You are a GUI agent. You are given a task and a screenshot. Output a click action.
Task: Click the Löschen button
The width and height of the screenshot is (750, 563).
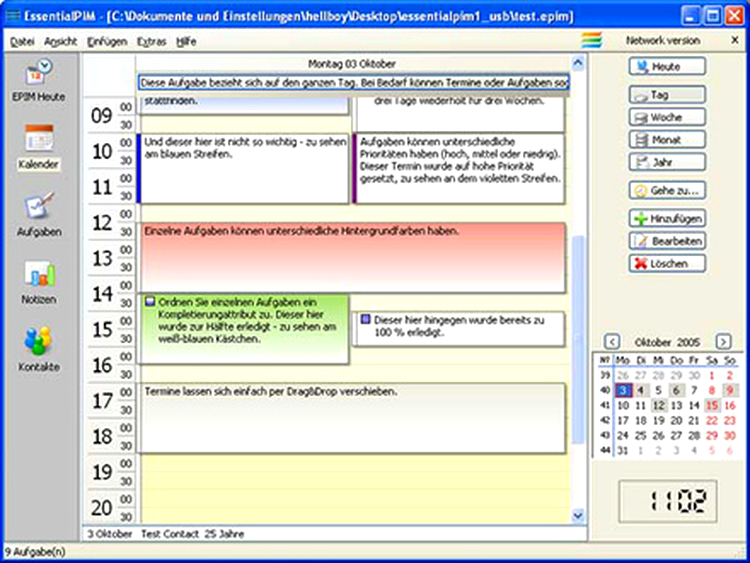(667, 264)
